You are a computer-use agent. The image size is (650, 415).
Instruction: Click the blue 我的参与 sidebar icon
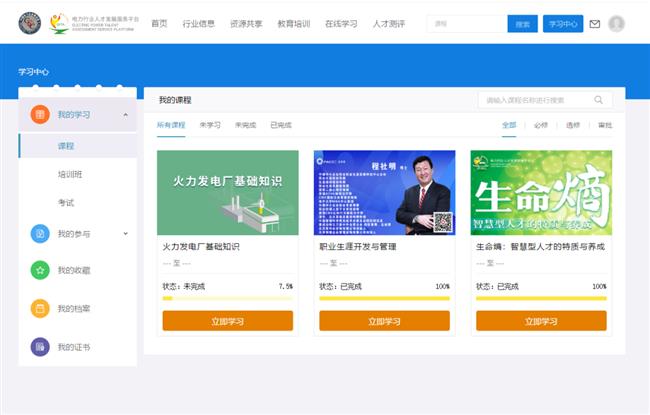(39, 234)
